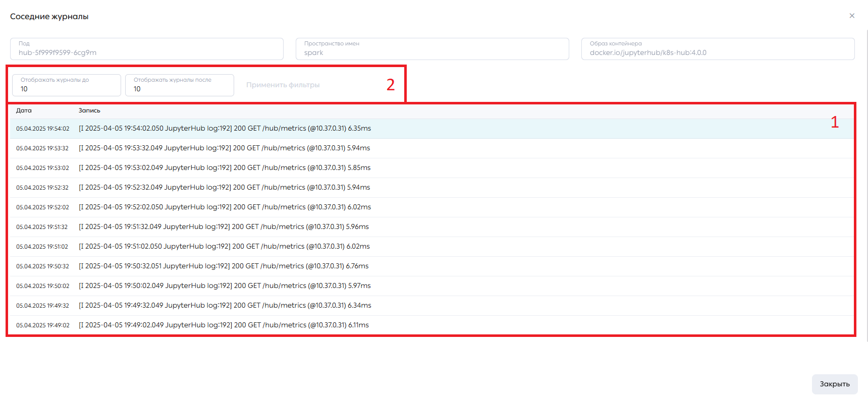Viewport: 868px width, 404px height.
Task: Click the Образ контейнера field
Action: click(x=718, y=49)
